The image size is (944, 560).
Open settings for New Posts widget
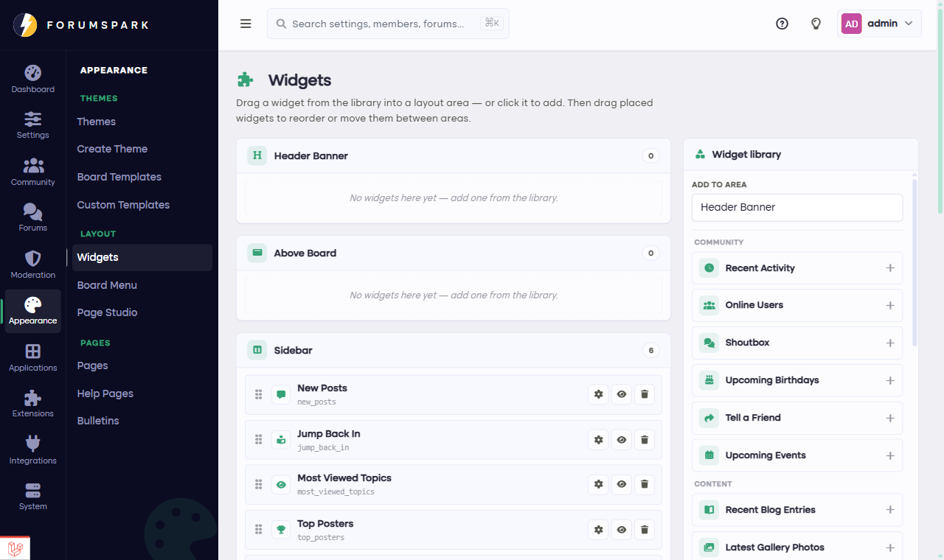pyautogui.click(x=599, y=394)
